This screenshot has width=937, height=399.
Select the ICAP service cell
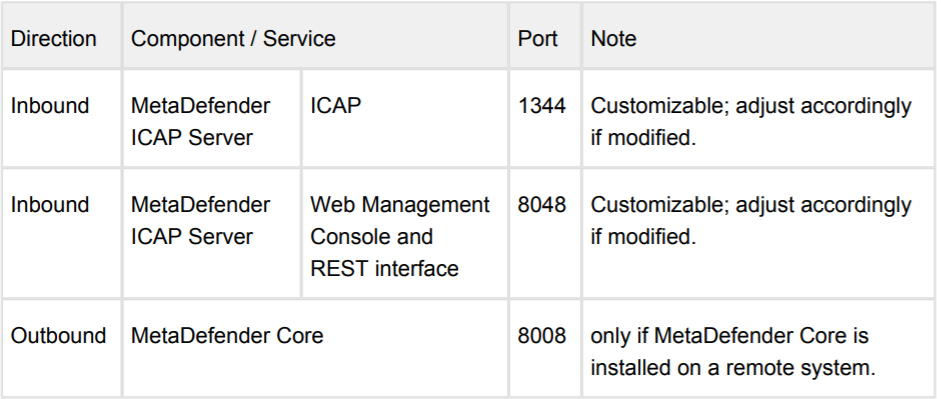(405, 118)
